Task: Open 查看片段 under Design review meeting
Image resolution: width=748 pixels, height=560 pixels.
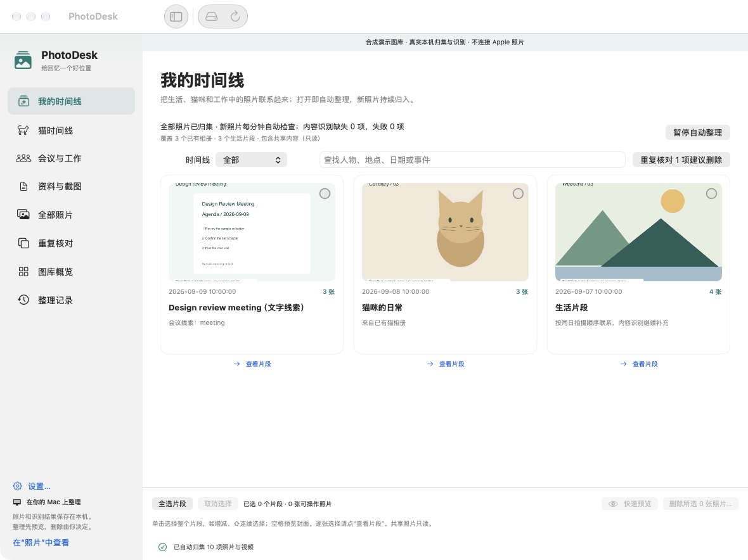Action: 258,364
